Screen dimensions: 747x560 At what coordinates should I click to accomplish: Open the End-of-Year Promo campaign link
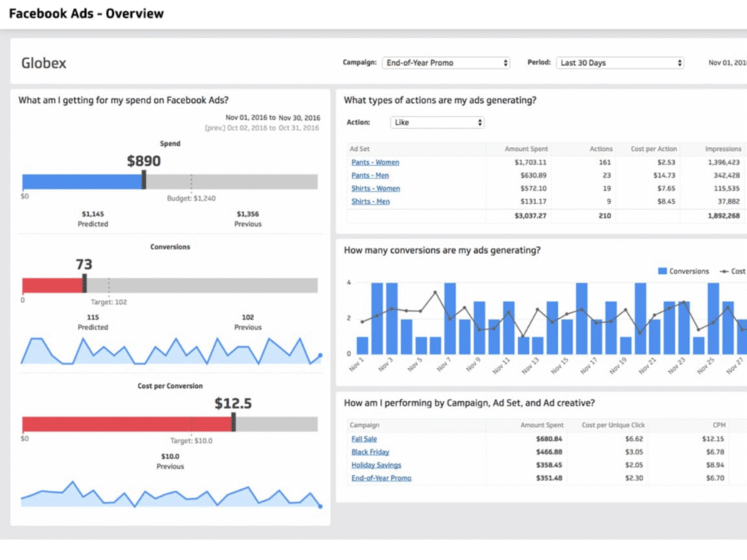tap(381, 478)
